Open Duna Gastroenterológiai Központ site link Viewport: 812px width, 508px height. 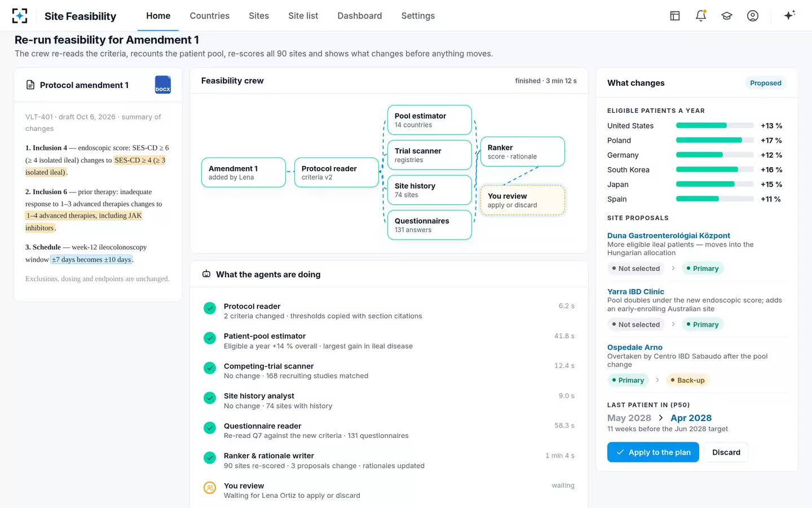[x=669, y=235]
